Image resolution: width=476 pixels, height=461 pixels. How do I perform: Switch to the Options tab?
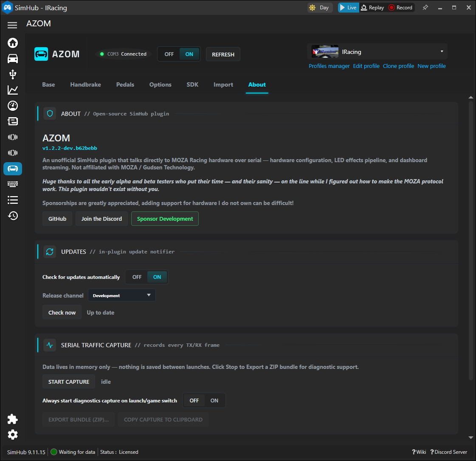[160, 84]
